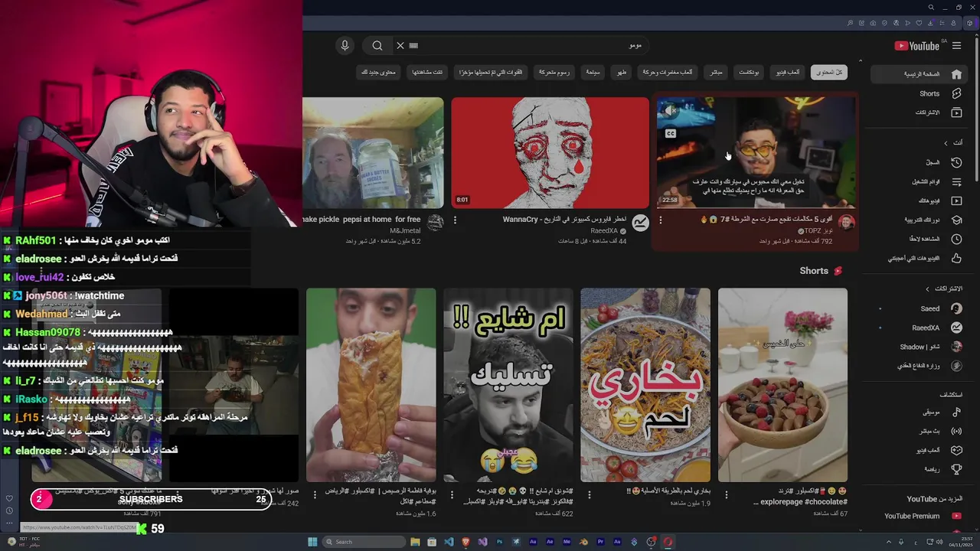980x551 pixels.
Task: Open Gaming explore icon in sidebar
Action: tap(956, 450)
